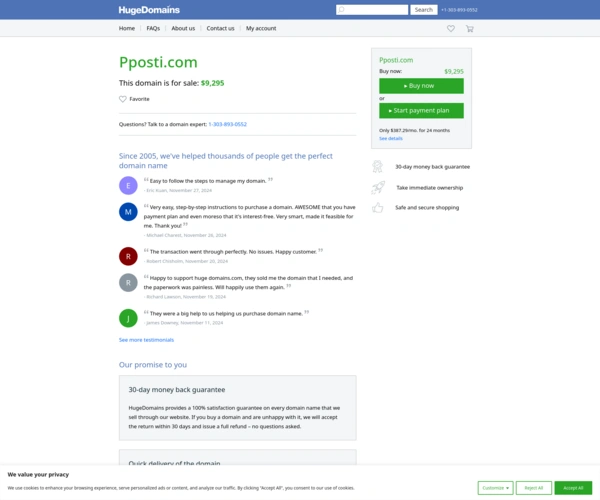Click the blue M reviewer avatar
Viewport: 600px width, 500px height.
tap(128, 212)
